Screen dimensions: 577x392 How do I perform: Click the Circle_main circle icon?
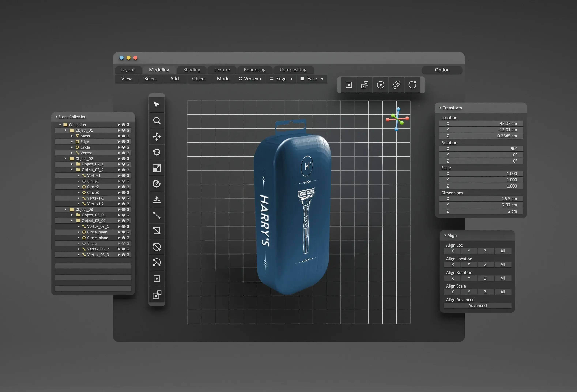84,232
